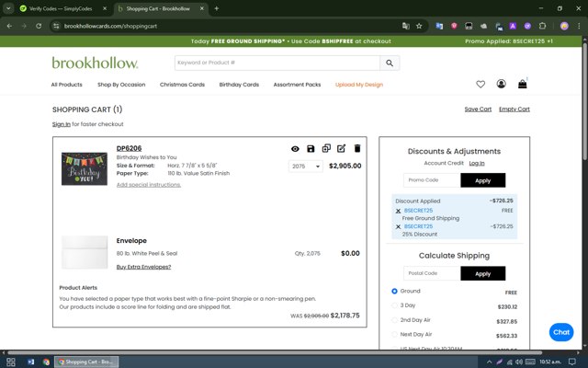Open the Christmas Cards menu
The height and width of the screenshot is (368, 588).
click(x=182, y=85)
